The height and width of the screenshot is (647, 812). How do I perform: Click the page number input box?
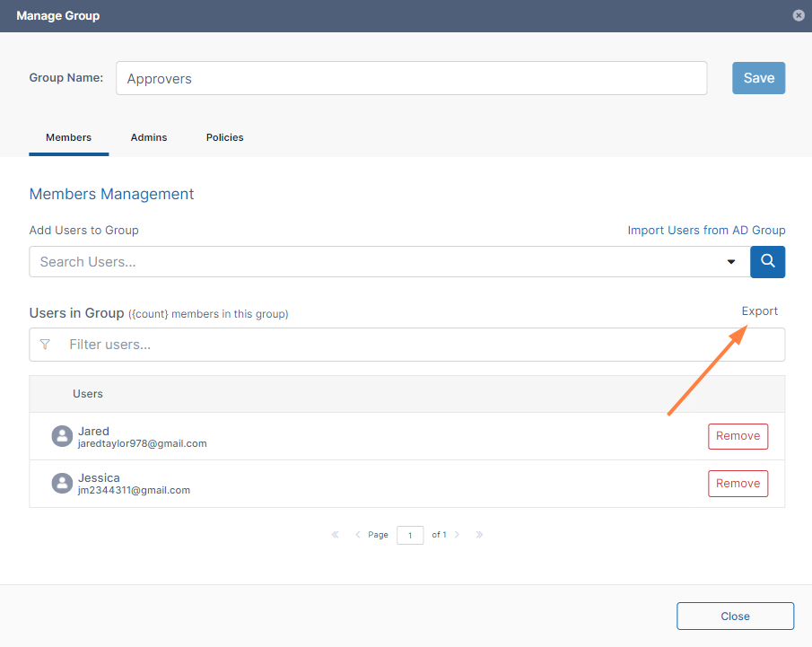click(x=410, y=535)
